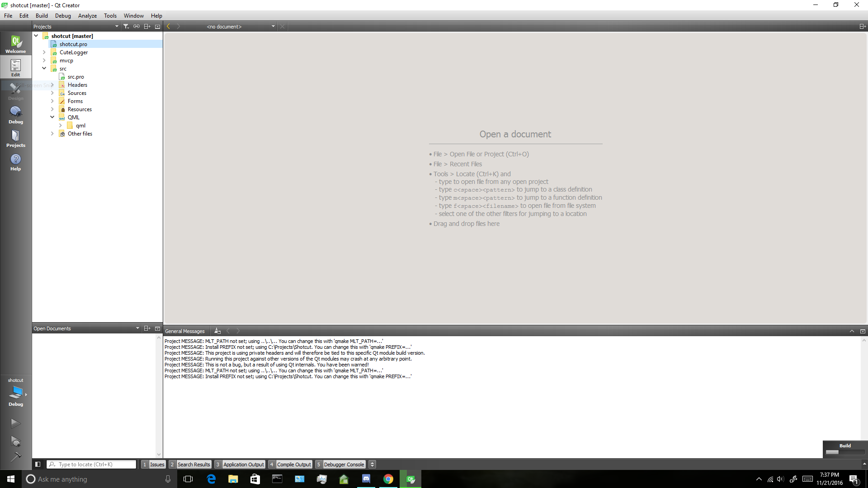
Task: Open the Build menu
Action: tap(42, 15)
